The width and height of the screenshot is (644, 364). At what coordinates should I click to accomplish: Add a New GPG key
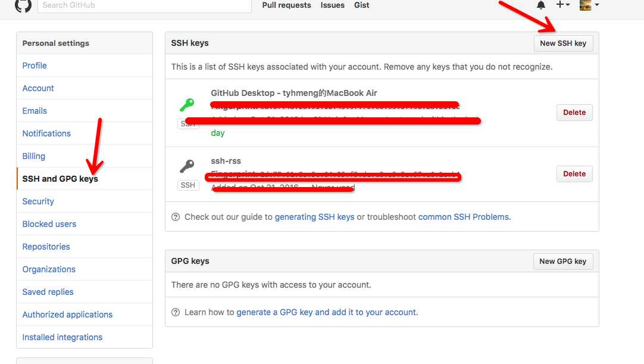562,261
